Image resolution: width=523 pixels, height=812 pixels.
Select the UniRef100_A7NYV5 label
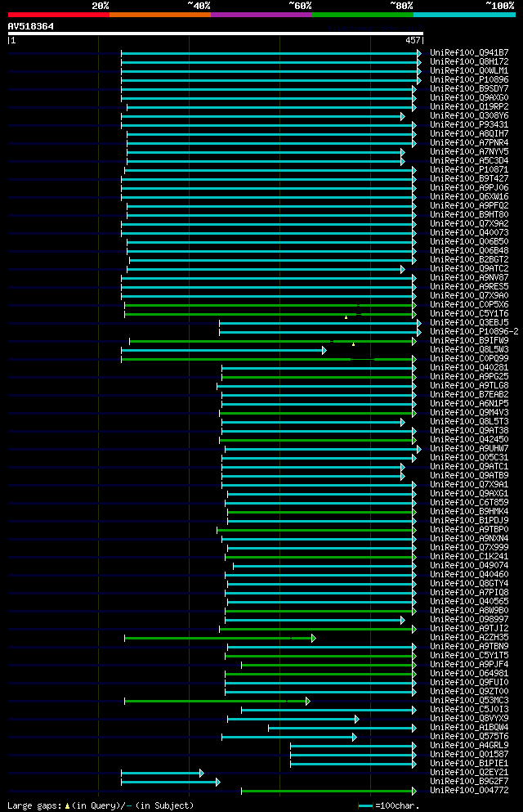coord(469,152)
